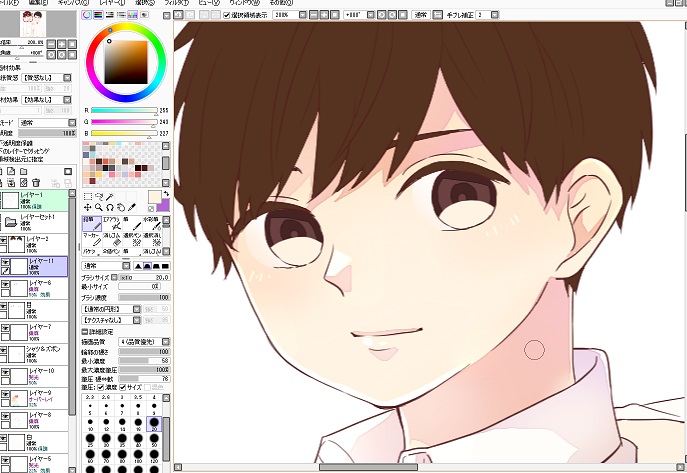687x473 pixels.
Task: Toggle the scratchpad panel icon
Action: click(x=144, y=15)
